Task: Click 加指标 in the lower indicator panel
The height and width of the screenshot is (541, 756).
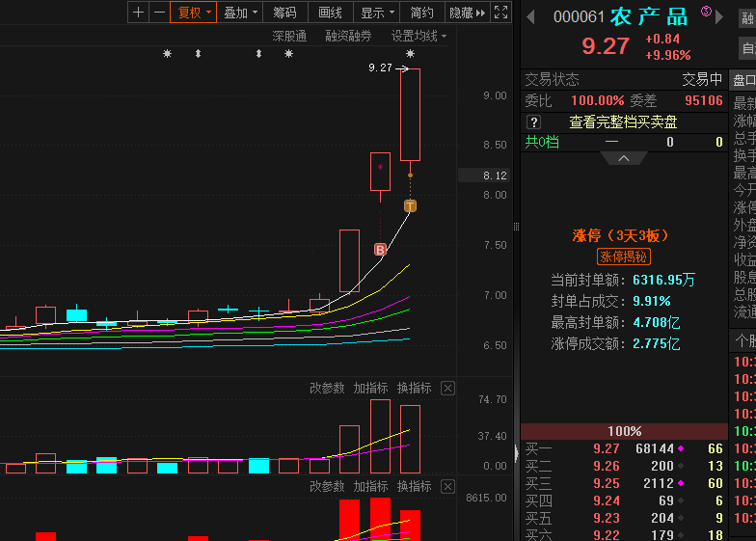Action: pos(370,486)
